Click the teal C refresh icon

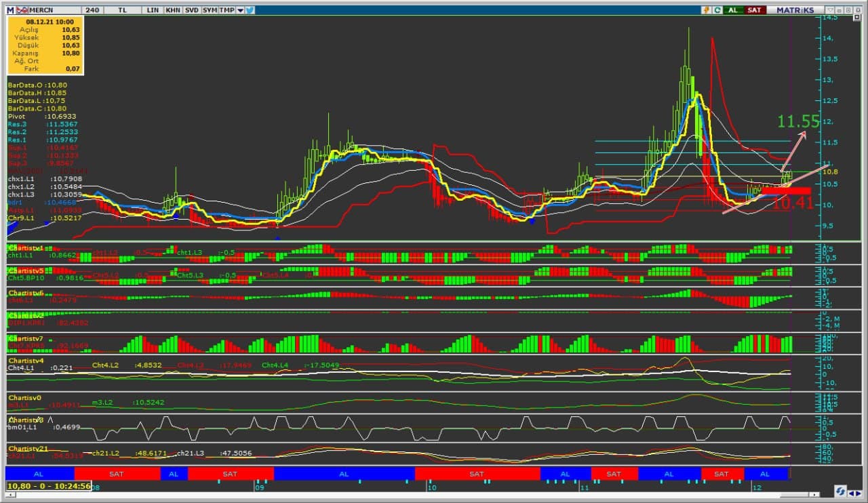716,10
